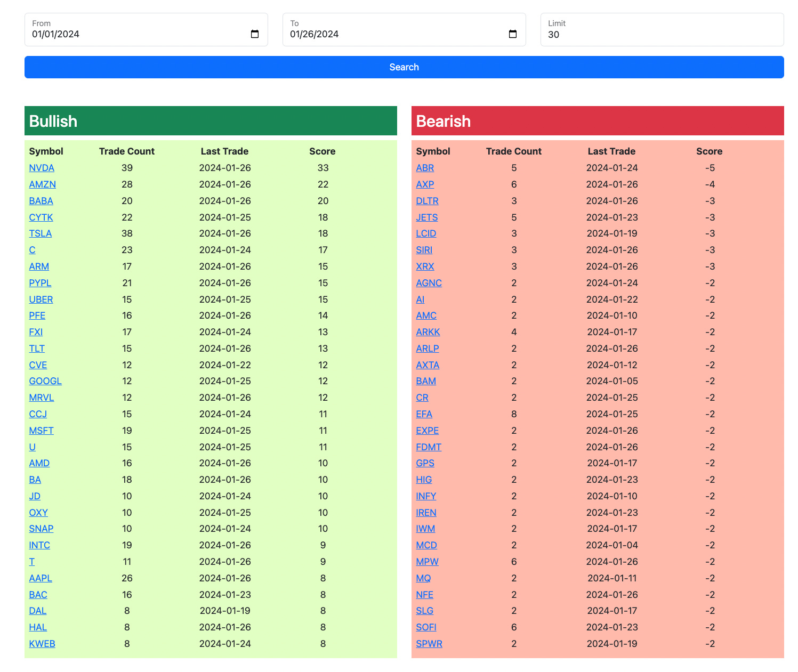Viewport: 798px width, 672px height.
Task: Open the BAM symbol link
Action: (426, 381)
